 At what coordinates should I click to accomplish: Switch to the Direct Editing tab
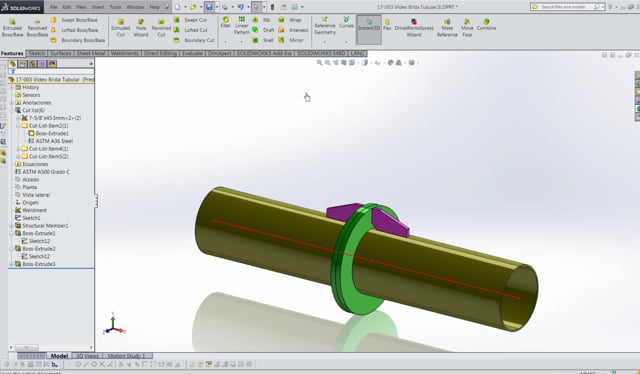tap(160, 53)
